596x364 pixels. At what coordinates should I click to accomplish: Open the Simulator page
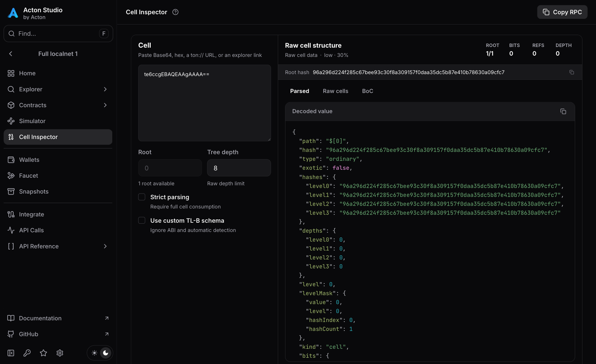58,121
